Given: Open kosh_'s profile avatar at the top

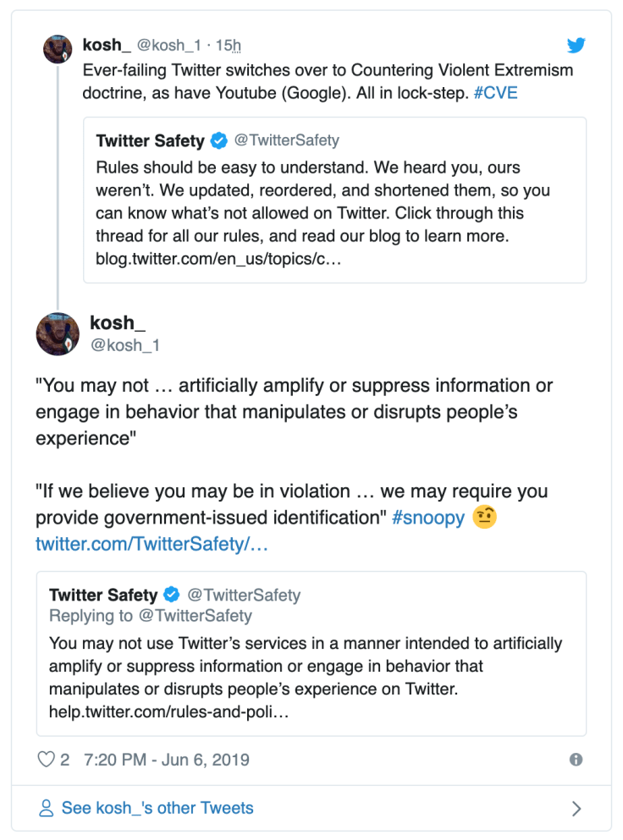Looking at the screenshot, I should pyautogui.click(x=58, y=49).
